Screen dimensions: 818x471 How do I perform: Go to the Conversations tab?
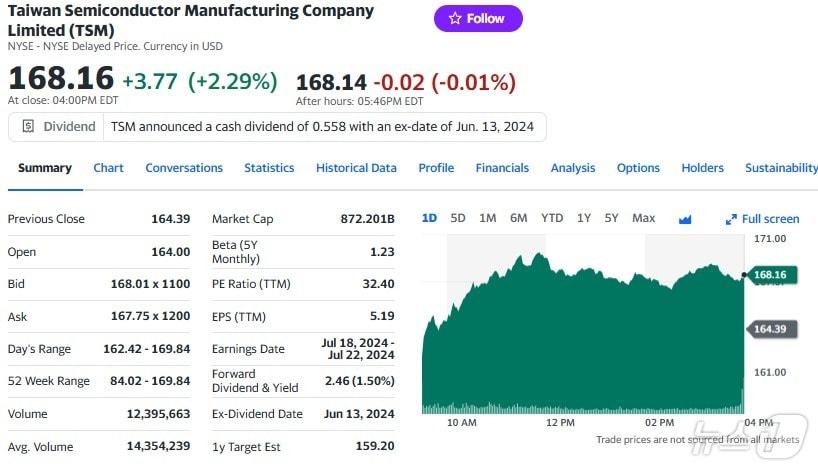(184, 168)
